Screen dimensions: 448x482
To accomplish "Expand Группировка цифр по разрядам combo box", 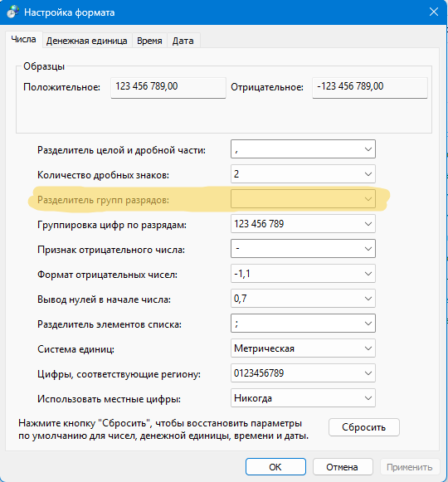I will pos(303,224).
